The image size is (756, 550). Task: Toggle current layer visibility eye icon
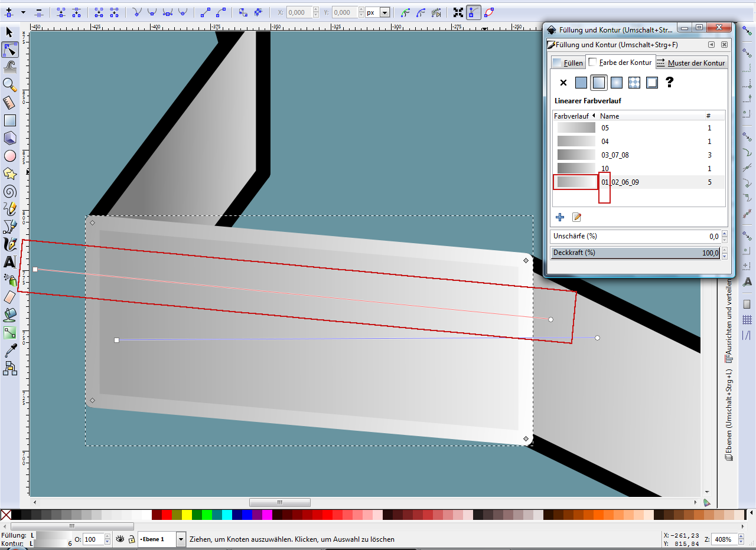[x=120, y=539]
